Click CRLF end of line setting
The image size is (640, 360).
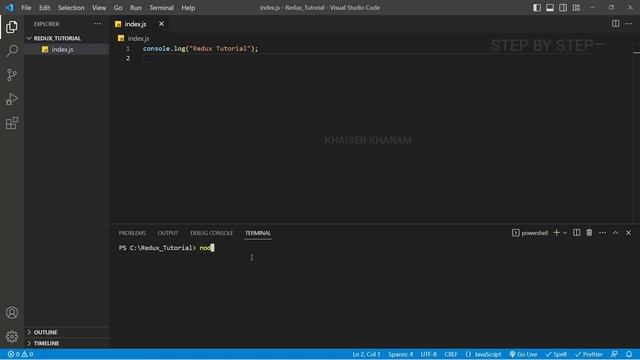click(x=451, y=354)
